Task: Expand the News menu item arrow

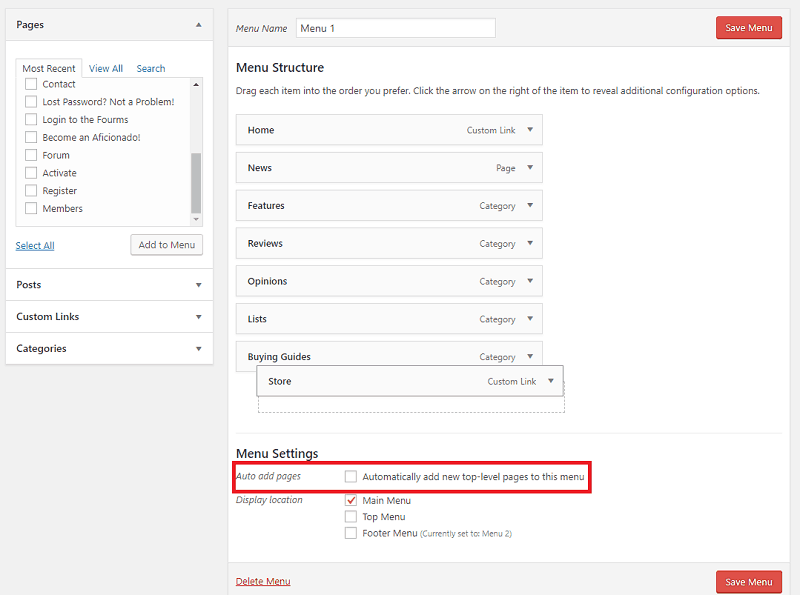Action: (530, 167)
